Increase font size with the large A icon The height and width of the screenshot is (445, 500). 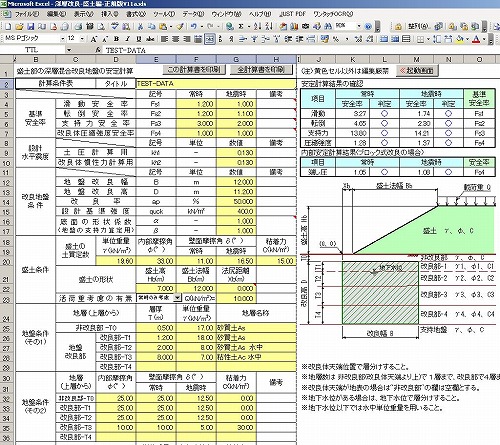click(94, 39)
